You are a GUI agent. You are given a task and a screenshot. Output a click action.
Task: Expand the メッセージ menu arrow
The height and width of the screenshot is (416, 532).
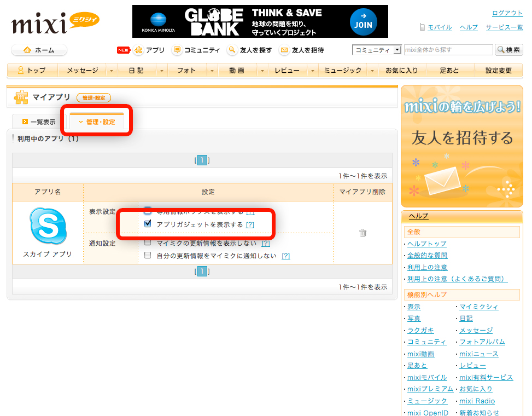(112, 71)
